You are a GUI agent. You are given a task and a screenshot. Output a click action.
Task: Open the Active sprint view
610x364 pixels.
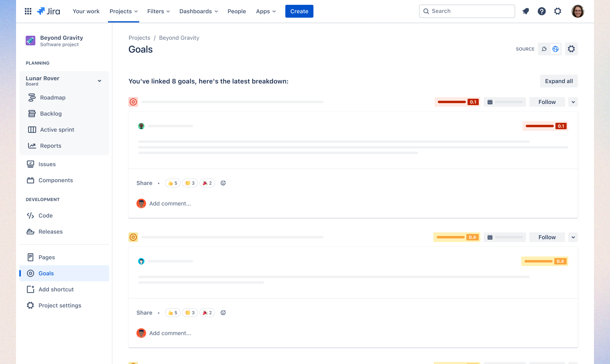(x=57, y=130)
